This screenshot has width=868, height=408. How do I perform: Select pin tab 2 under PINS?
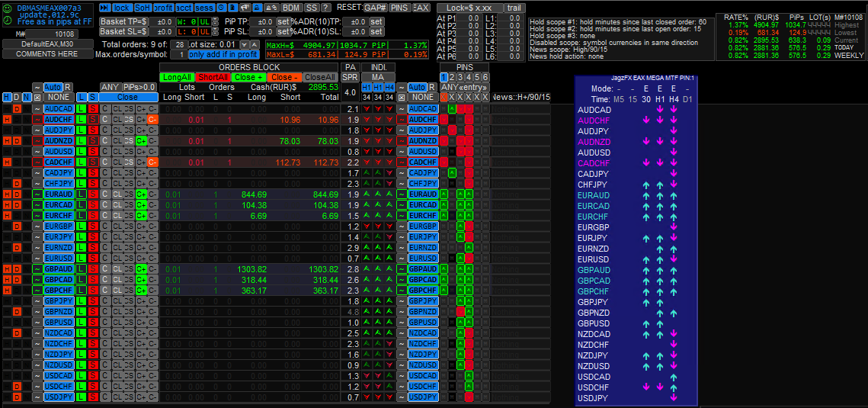(452, 77)
